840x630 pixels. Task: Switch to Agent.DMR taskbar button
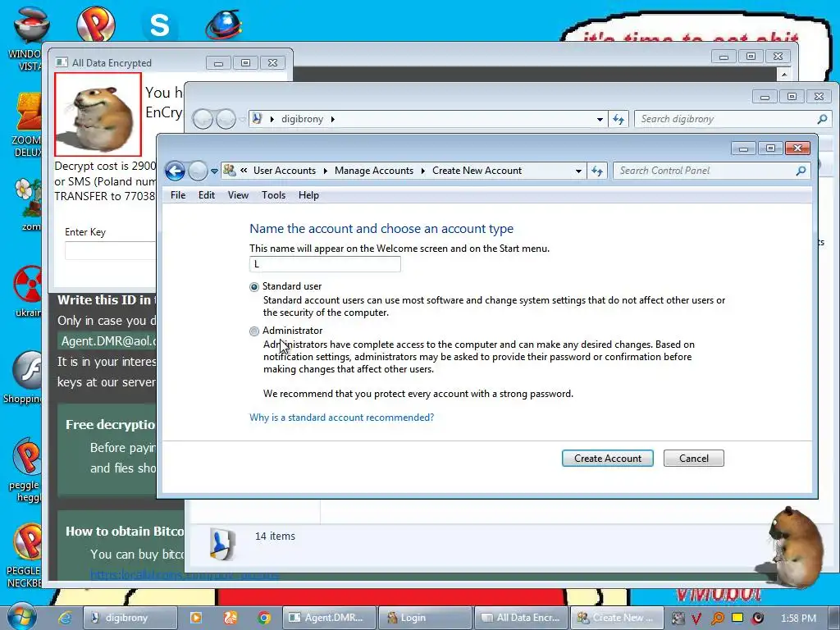328,618
